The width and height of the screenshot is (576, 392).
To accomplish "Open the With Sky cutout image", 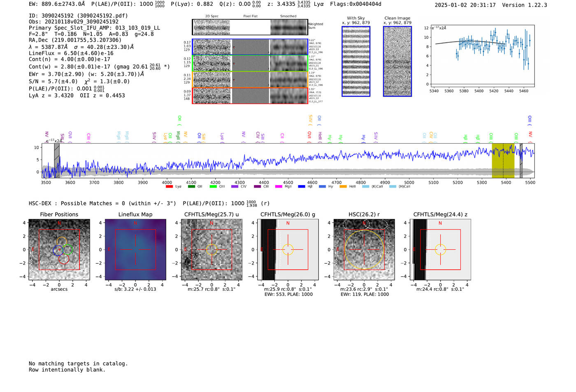I will 356,61.
